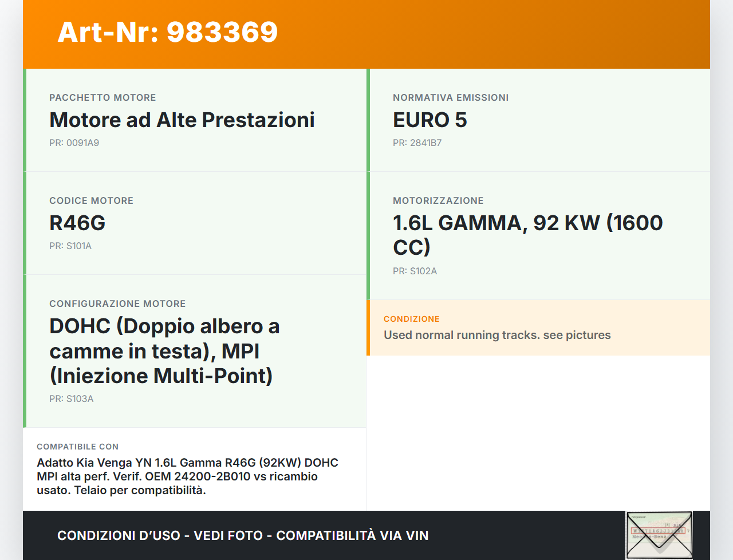Click PR code S103A
The width and height of the screenshot is (733, 560).
(x=71, y=399)
